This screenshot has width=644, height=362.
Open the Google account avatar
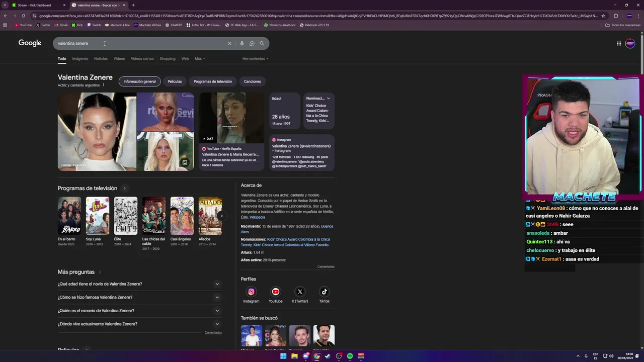[x=630, y=43]
